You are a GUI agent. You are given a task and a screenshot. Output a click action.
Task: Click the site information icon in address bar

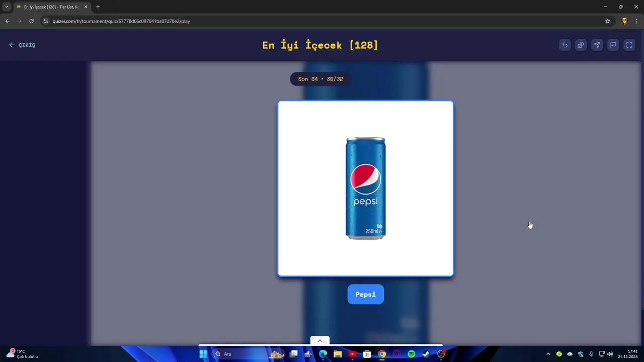[x=46, y=21]
